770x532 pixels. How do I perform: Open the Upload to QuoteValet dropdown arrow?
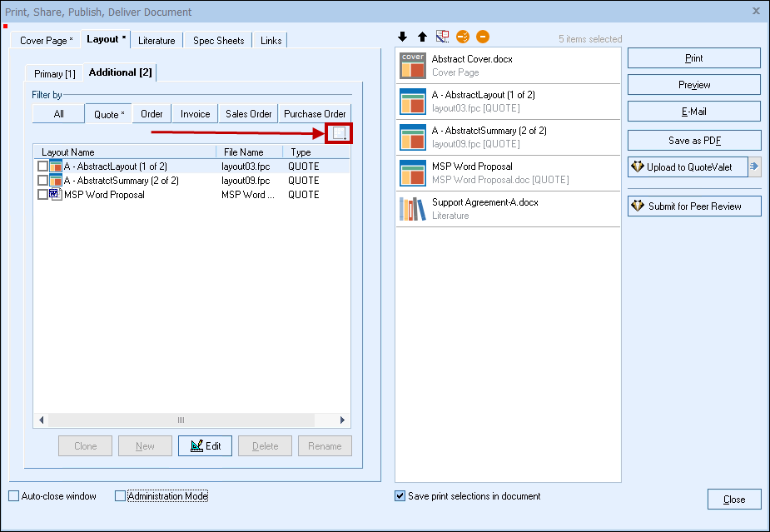point(754,167)
